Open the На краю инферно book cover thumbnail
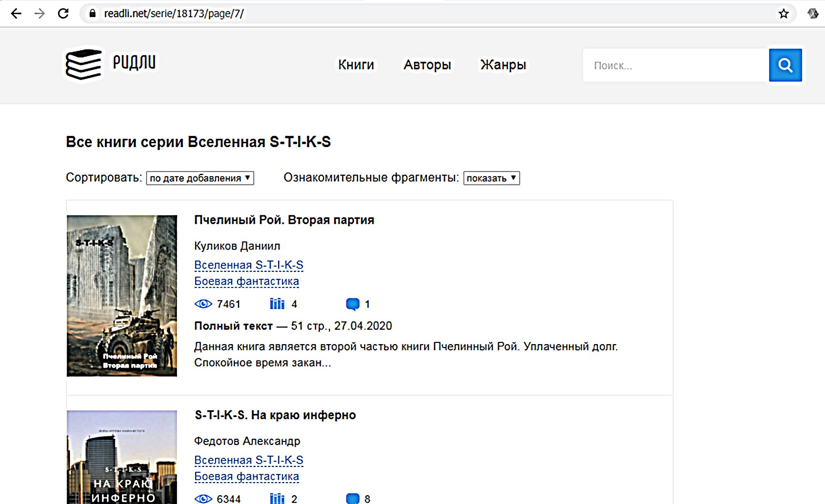This screenshot has height=504, width=825. tap(122, 457)
